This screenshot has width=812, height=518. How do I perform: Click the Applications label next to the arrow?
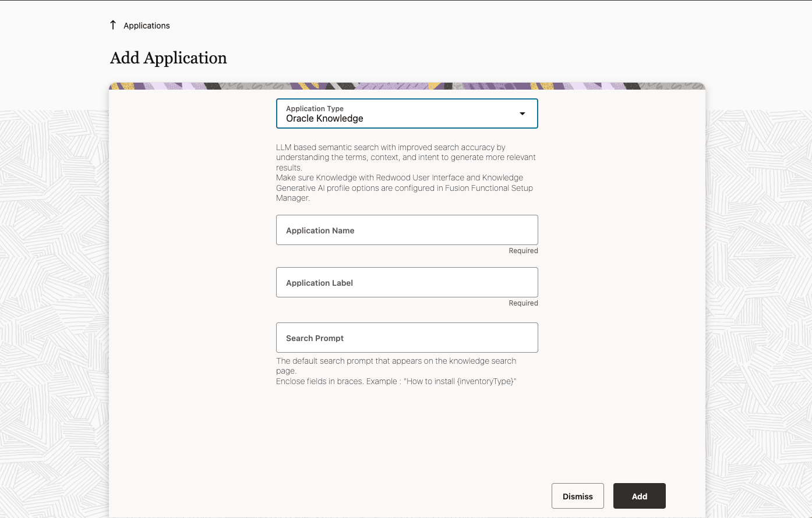coord(146,25)
